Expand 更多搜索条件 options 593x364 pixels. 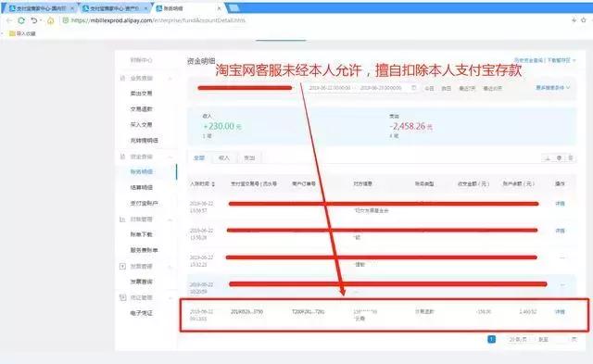[x=553, y=88]
